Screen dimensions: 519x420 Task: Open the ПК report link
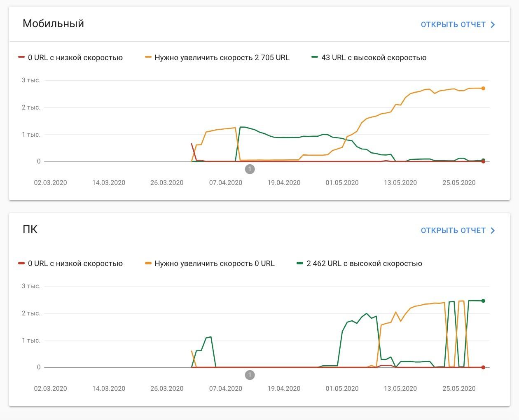(453, 231)
